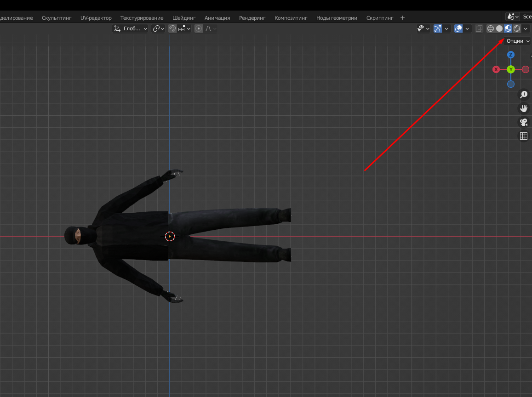532x397 pixels.
Task: Click the blue Z axis gizmo ball
Action: tap(510, 55)
